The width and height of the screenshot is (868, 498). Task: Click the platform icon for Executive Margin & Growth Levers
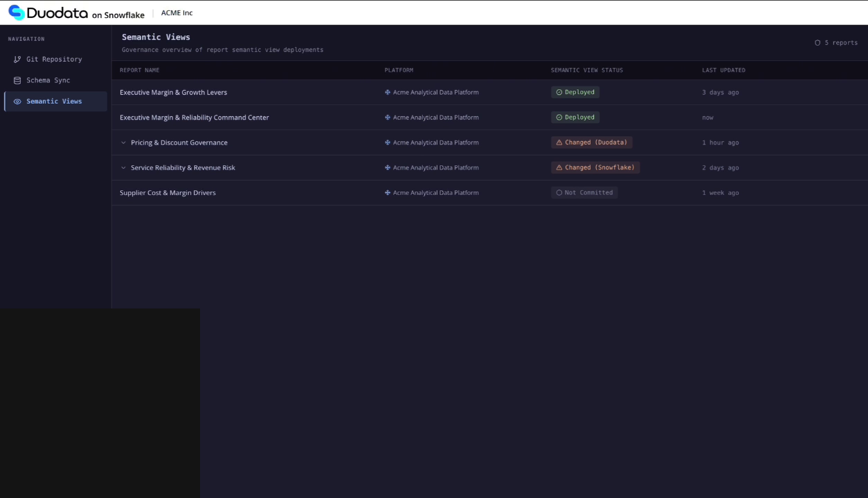coord(387,91)
